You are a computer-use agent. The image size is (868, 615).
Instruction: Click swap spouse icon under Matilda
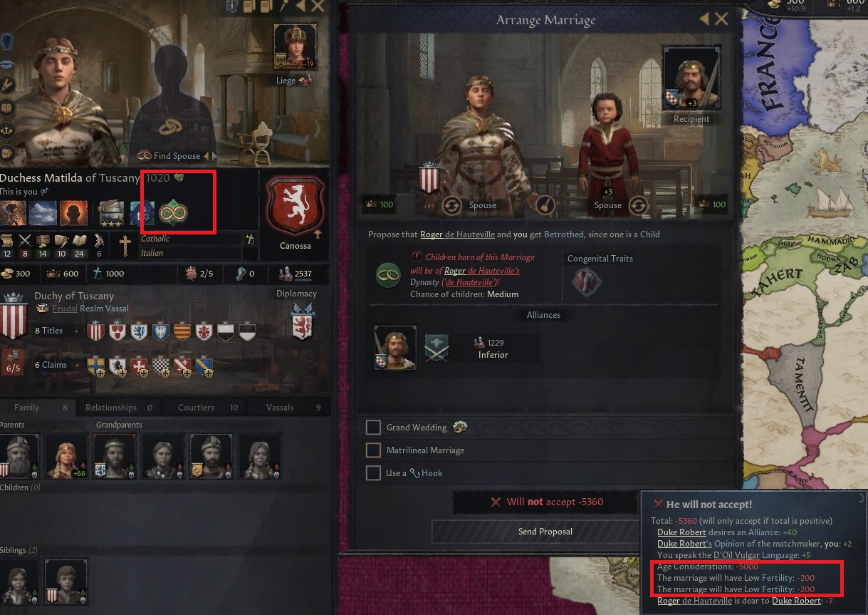[x=450, y=205]
